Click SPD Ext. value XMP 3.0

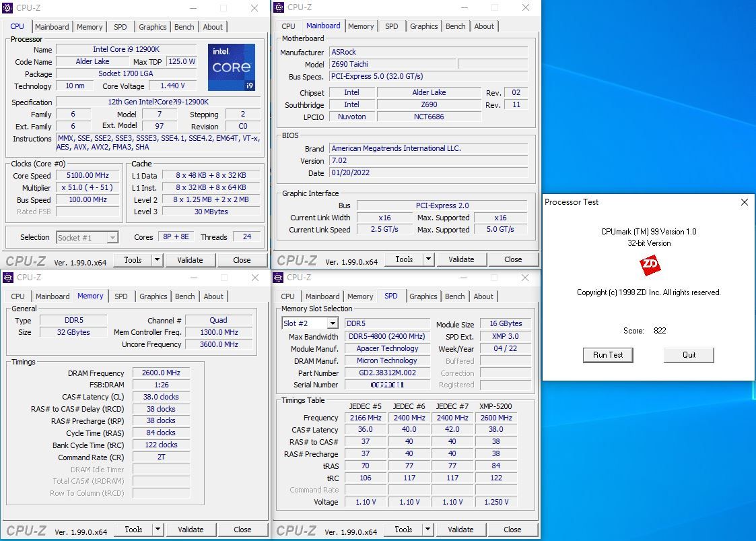point(506,336)
